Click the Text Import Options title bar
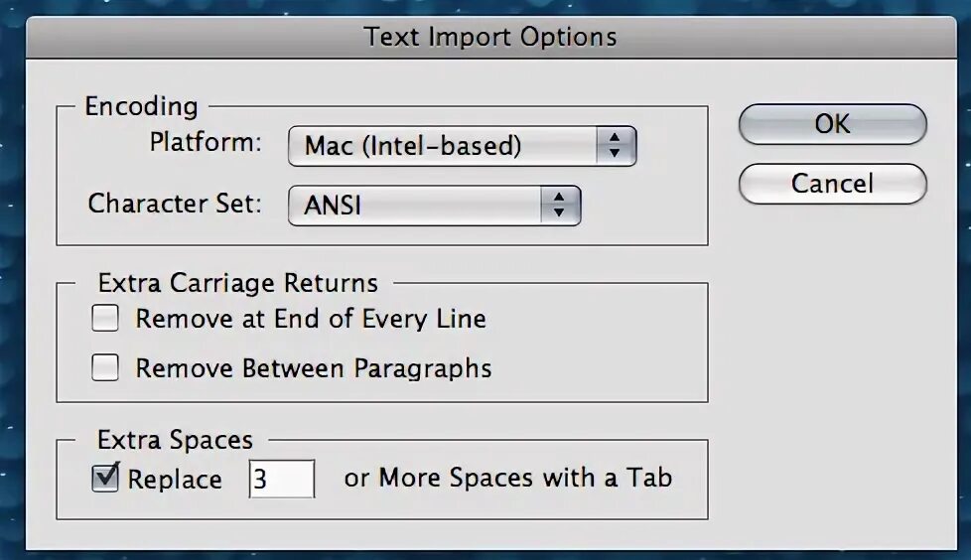 [490, 38]
